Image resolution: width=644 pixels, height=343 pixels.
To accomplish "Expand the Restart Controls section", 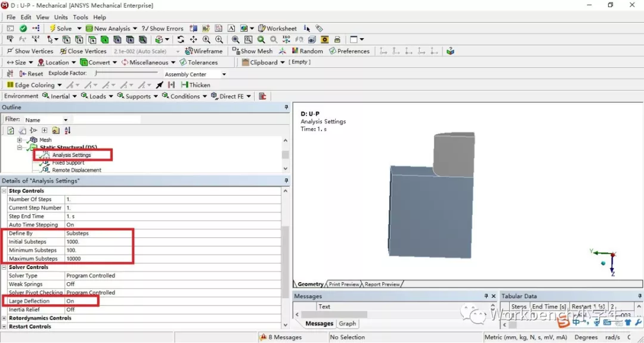I will pos(5,327).
